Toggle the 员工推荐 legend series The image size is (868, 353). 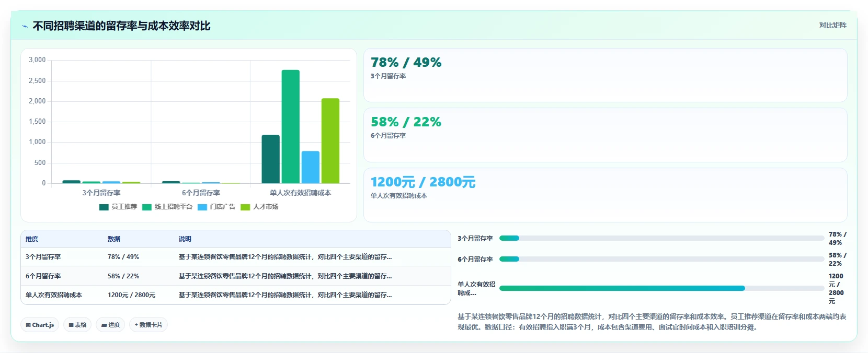click(x=118, y=207)
